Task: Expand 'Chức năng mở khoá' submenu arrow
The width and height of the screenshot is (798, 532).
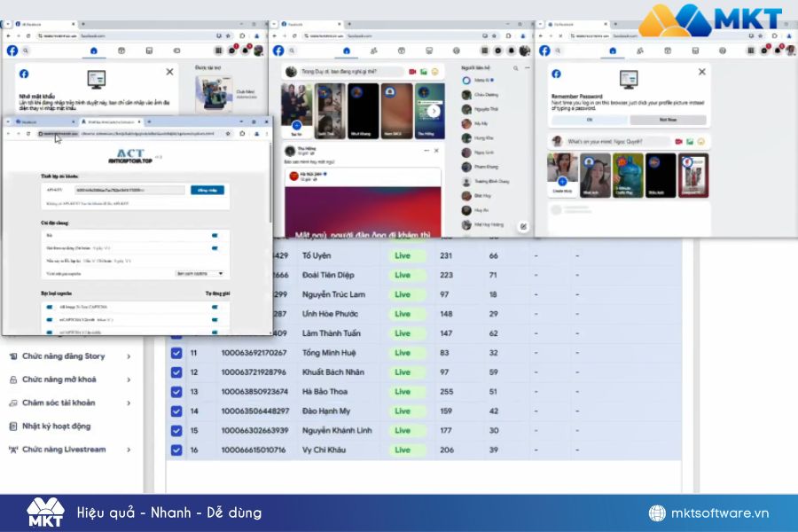Action: 129,379
